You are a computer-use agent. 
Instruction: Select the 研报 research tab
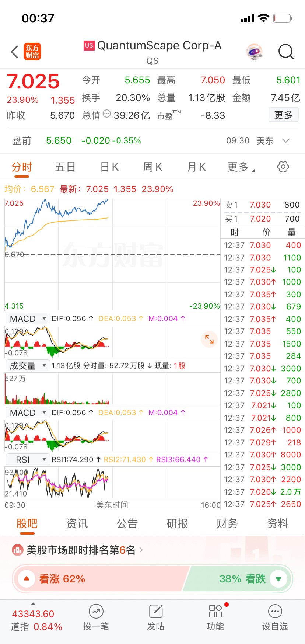click(x=177, y=523)
